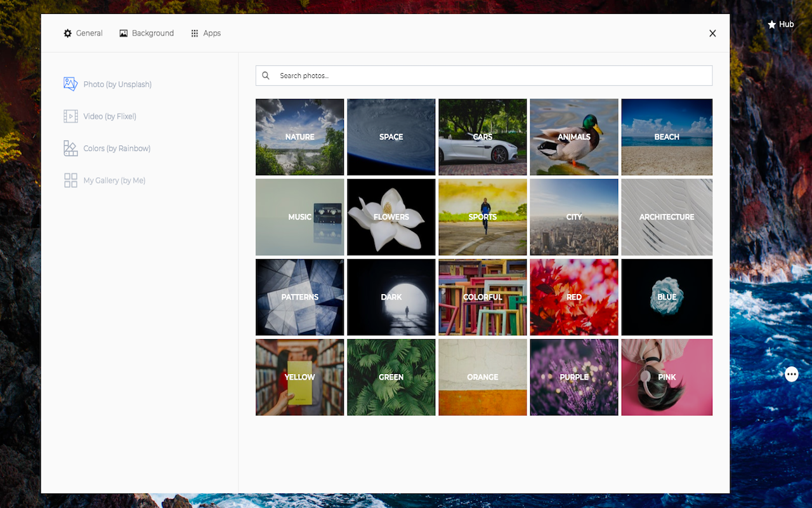Choose the Yellow photo category
The width and height of the screenshot is (812, 508).
point(300,377)
